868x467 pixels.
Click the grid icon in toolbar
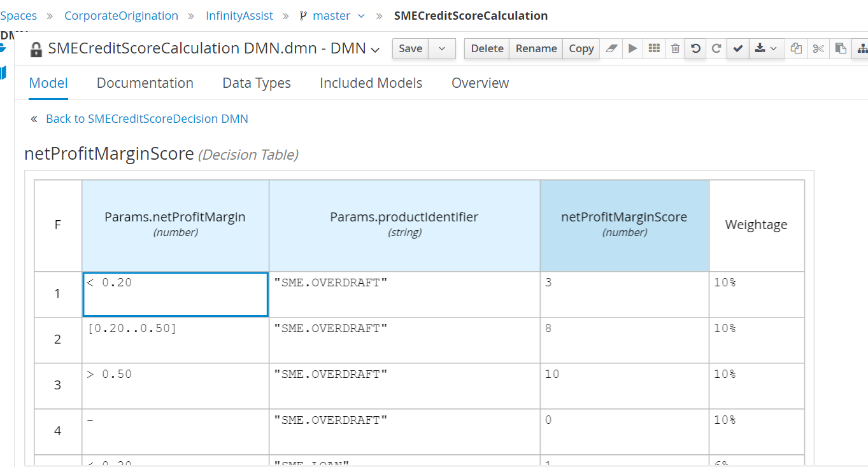654,48
